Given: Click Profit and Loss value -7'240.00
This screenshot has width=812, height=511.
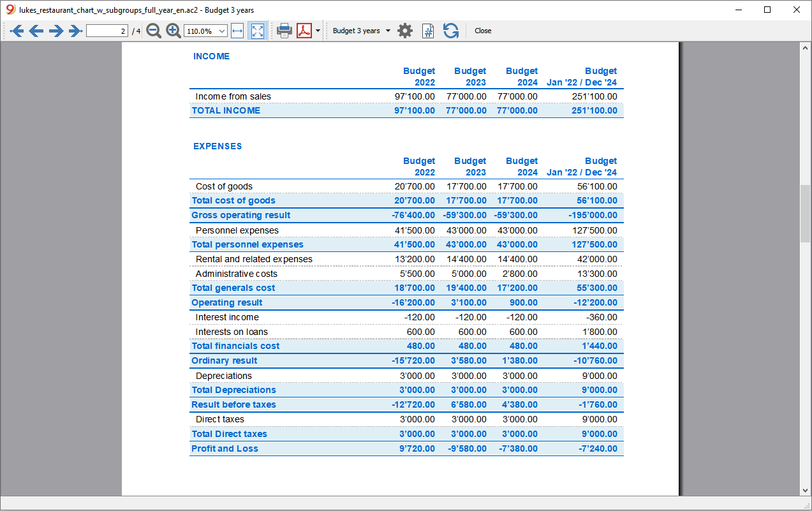Looking at the screenshot, I should click(598, 448).
